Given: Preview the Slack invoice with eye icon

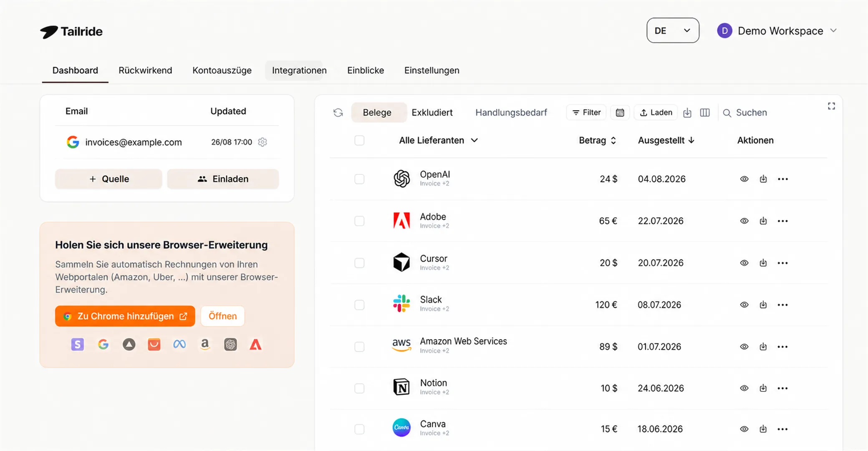Looking at the screenshot, I should coord(744,305).
